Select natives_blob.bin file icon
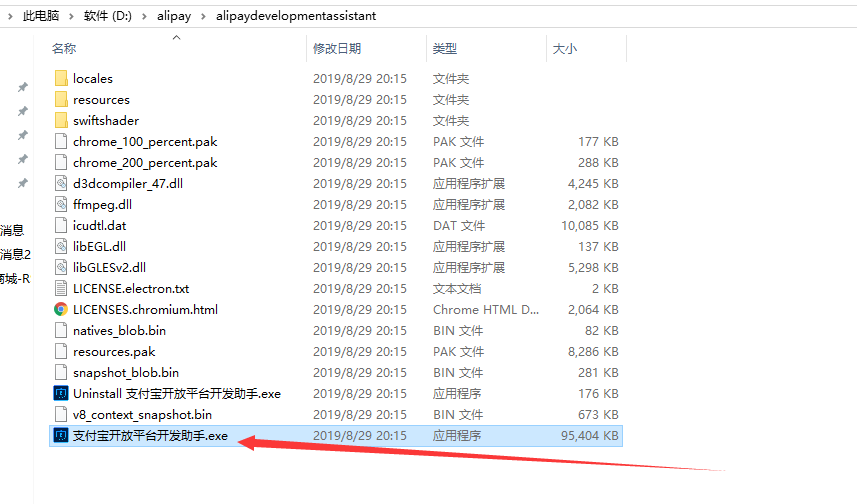The width and height of the screenshot is (857, 504). coord(61,330)
